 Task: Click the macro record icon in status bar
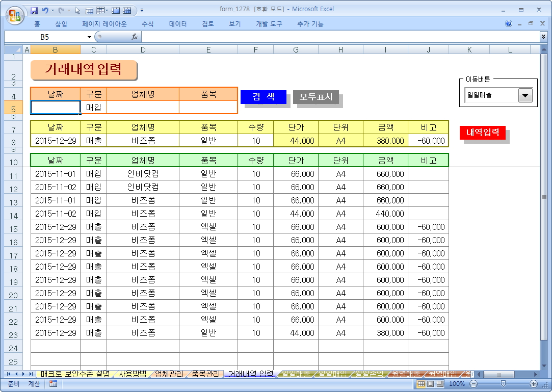[x=53, y=384]
